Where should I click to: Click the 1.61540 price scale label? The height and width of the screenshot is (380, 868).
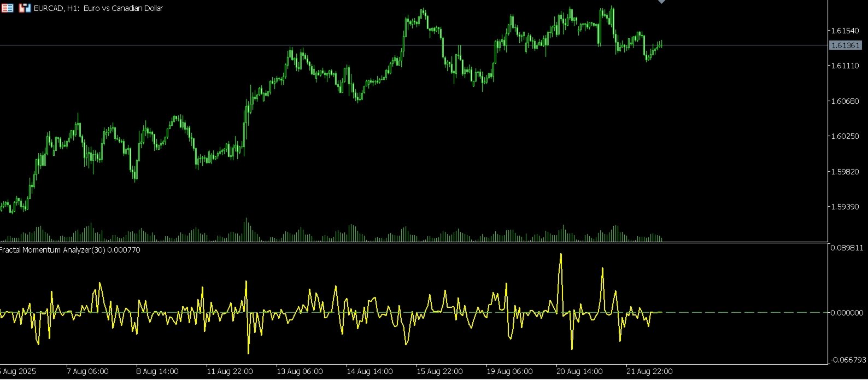[x=845, y=30]
